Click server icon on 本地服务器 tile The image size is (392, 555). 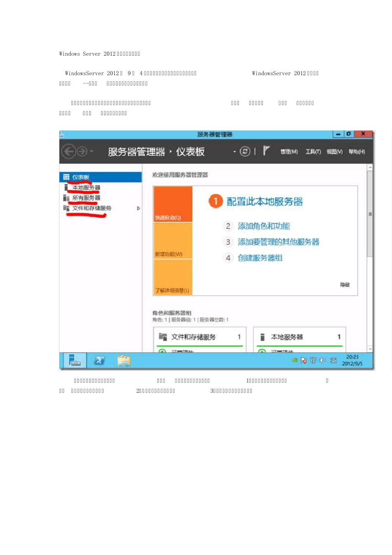tap(262, 337)
